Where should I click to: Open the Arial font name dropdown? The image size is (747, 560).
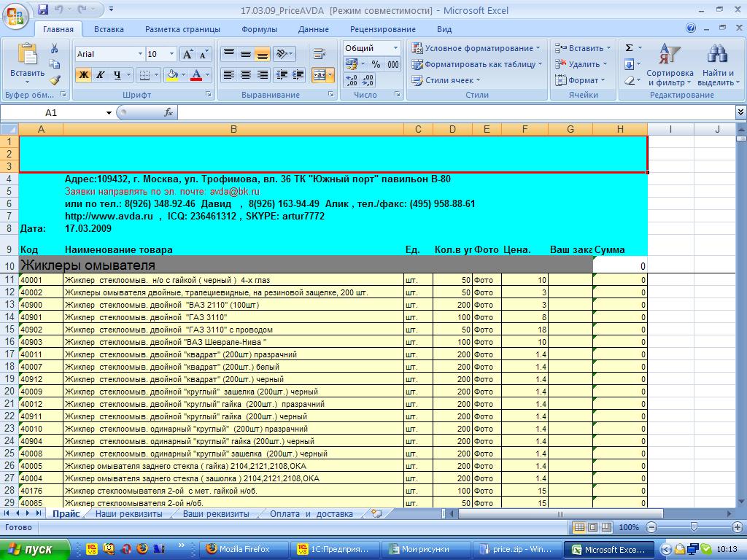pos(140,54)
